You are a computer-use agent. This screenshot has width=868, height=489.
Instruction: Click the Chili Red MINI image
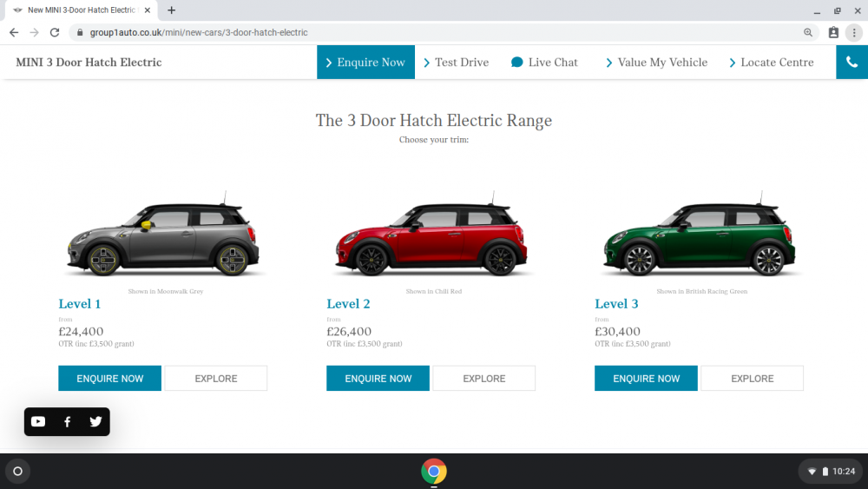coord(431,235)
